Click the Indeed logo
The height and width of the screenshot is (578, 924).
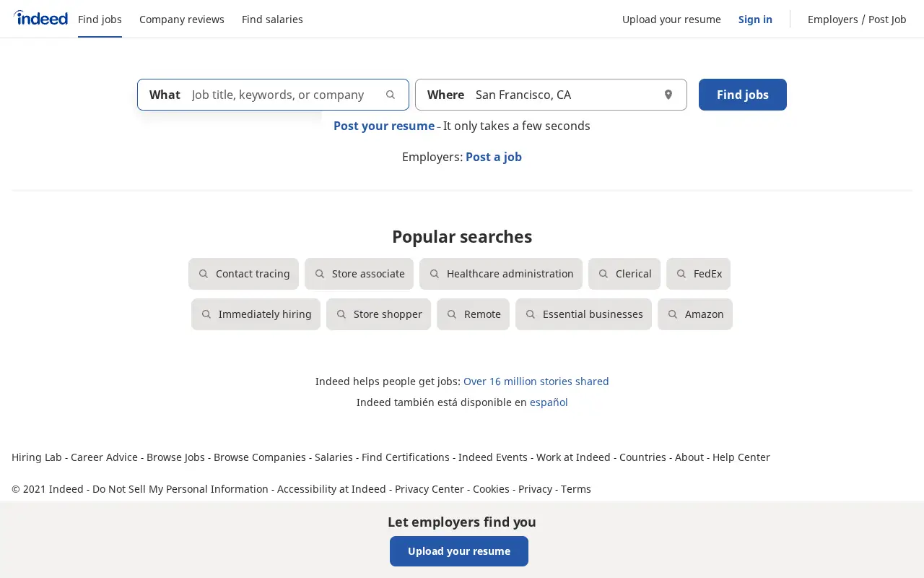40,18
